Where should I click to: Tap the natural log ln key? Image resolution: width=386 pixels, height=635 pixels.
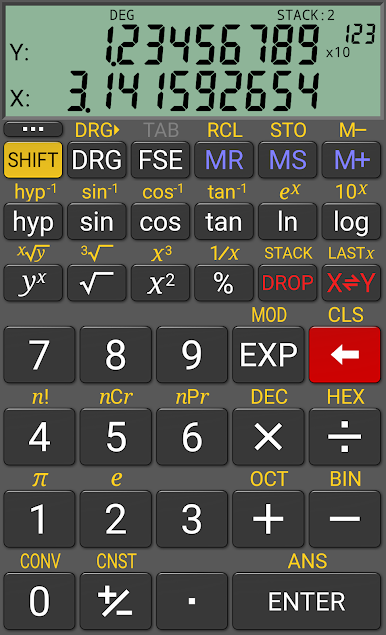(x=288, y=222)
